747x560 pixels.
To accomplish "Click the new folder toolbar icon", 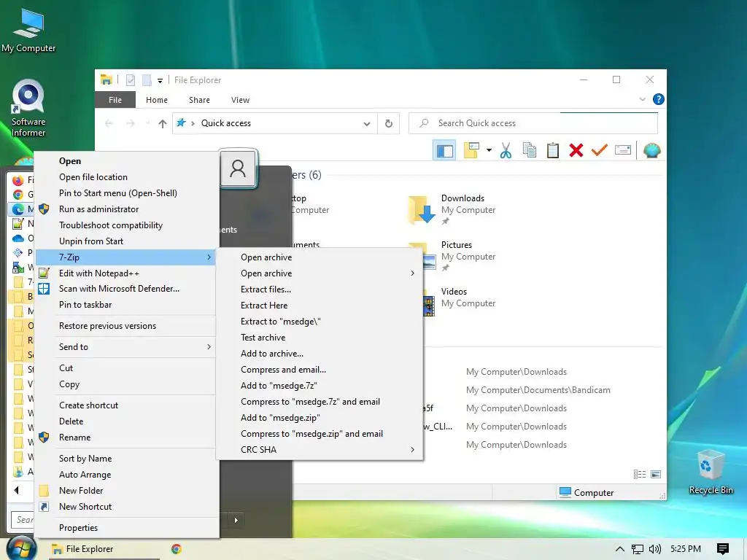I will (471, 150).
